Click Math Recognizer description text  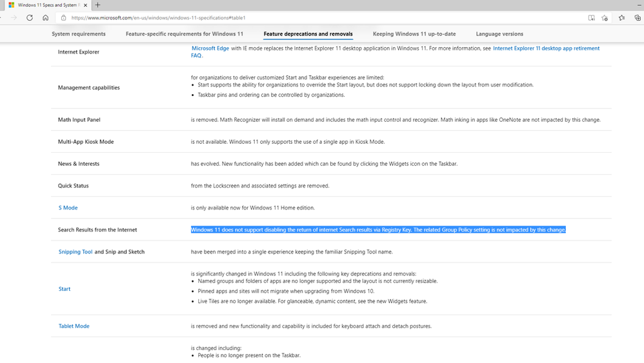pyautogui.click(x=396, y=120)
